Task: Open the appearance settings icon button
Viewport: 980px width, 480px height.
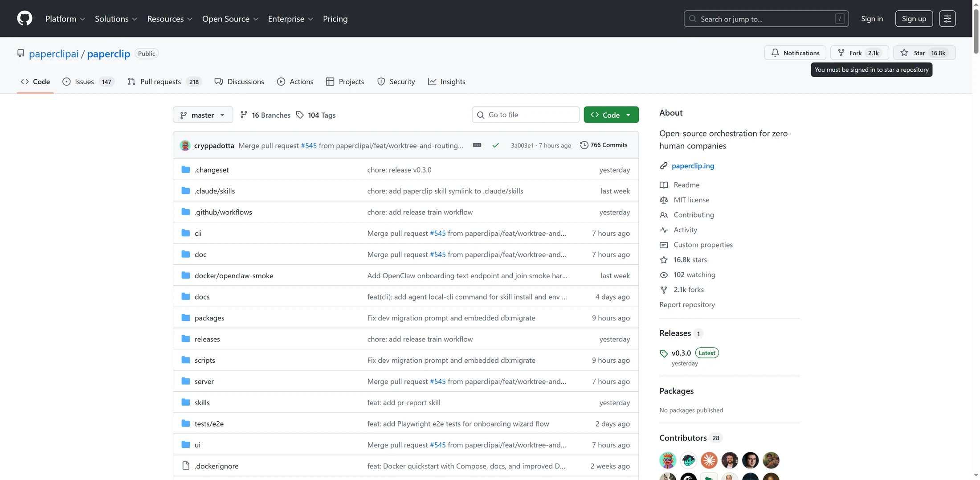Action: [947, 19]
